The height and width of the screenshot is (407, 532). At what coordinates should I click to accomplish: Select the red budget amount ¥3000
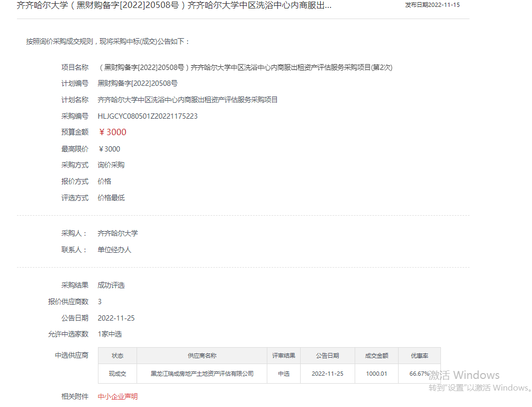[x=112, y=132]
